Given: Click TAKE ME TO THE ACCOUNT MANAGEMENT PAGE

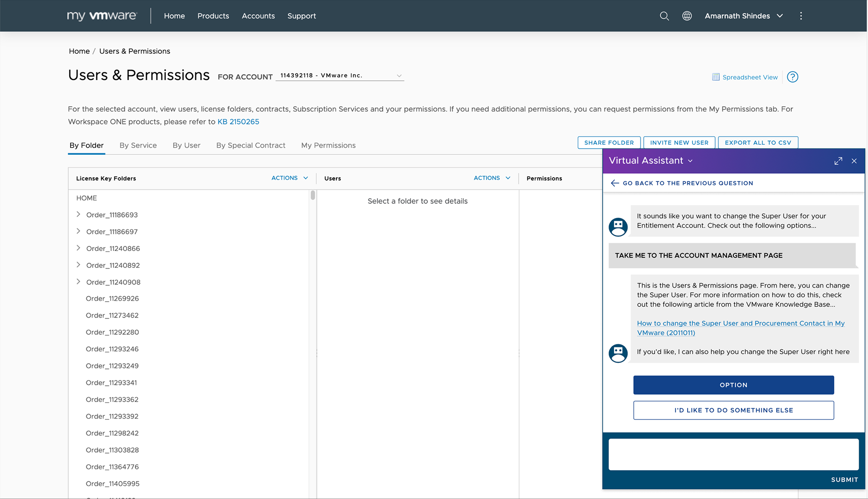Looking at the screenshot, I should [732, 256].
